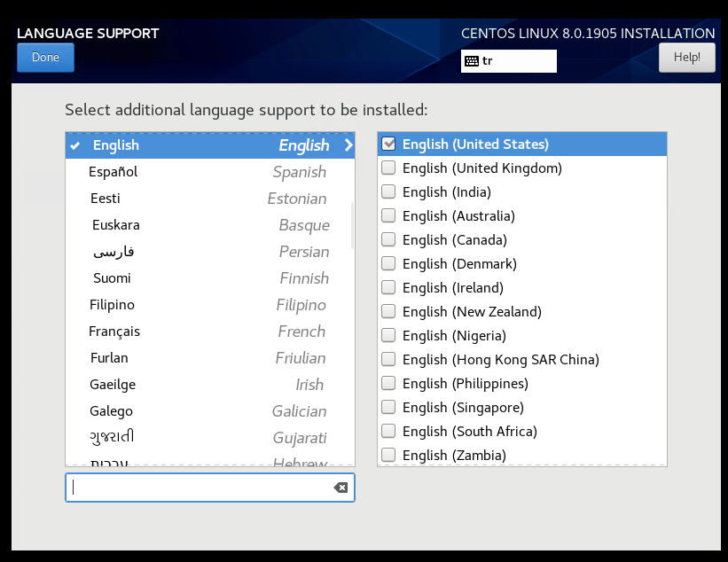Viewport: 728px width, 562px height.
Task: Enable English (United Kingdom) checkbox
Action: pyautogui.click(x=388, y=168)
